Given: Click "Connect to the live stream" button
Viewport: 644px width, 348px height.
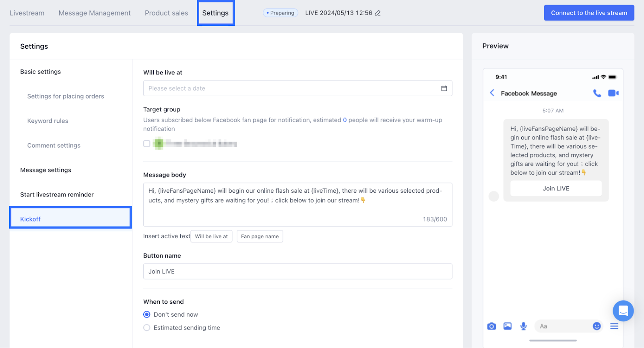Looking at the screenshot, I should (x=589, y=13).
